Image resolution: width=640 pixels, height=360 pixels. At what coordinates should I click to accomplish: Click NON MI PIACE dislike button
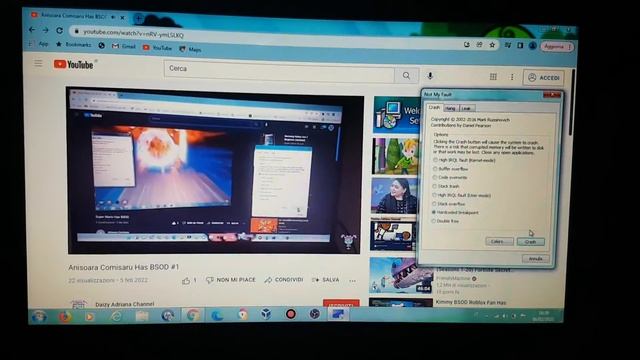coord(231,280)
